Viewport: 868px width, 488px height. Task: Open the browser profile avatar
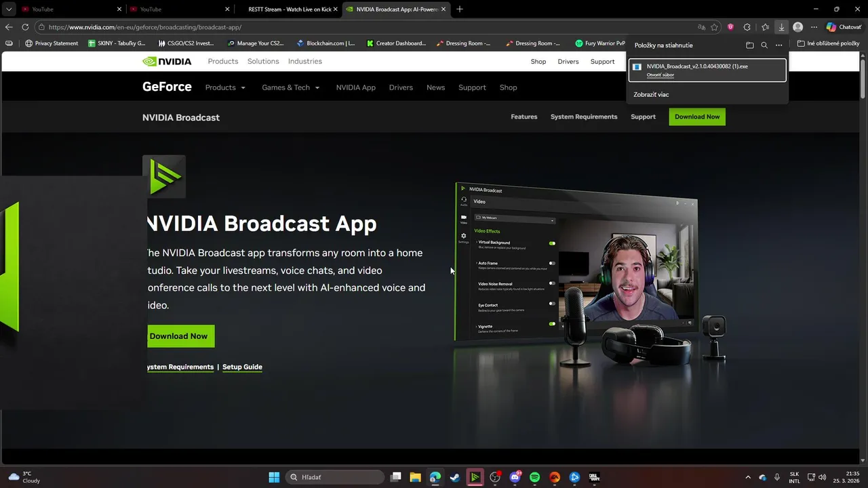(797, 27)
